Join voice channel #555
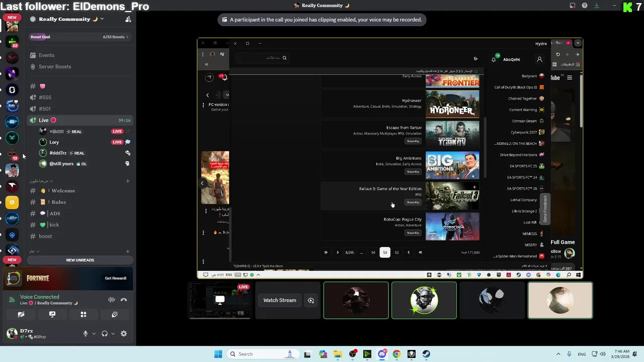Image resolution: width=644 pixels, height=362 pixels. [80, 98]
